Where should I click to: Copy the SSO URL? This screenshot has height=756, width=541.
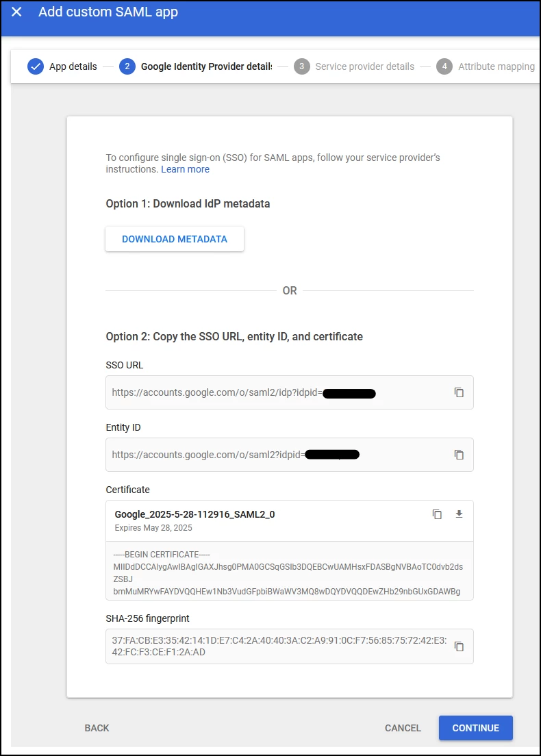pos(459,392)
